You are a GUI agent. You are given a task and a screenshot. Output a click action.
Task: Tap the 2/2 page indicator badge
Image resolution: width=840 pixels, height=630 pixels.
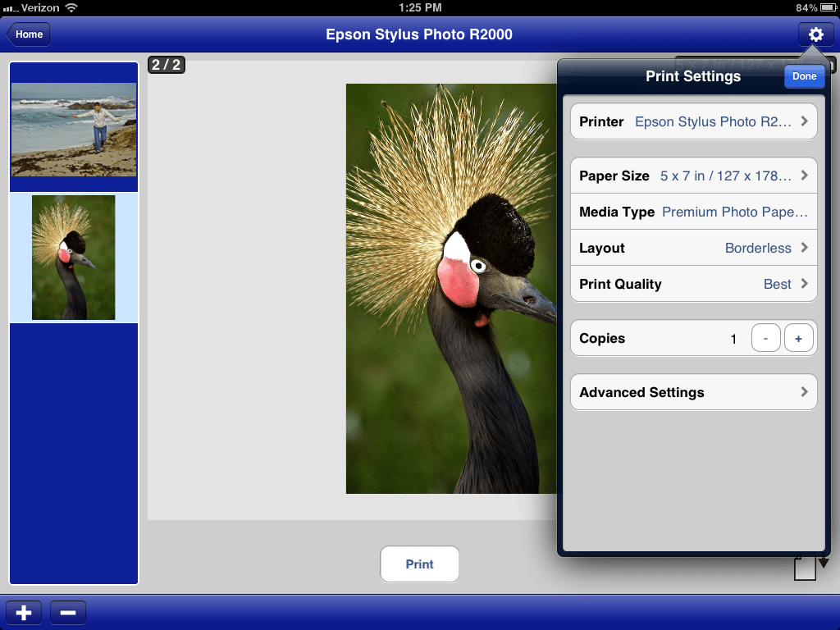pyautogui.click(x=167, y=64)
